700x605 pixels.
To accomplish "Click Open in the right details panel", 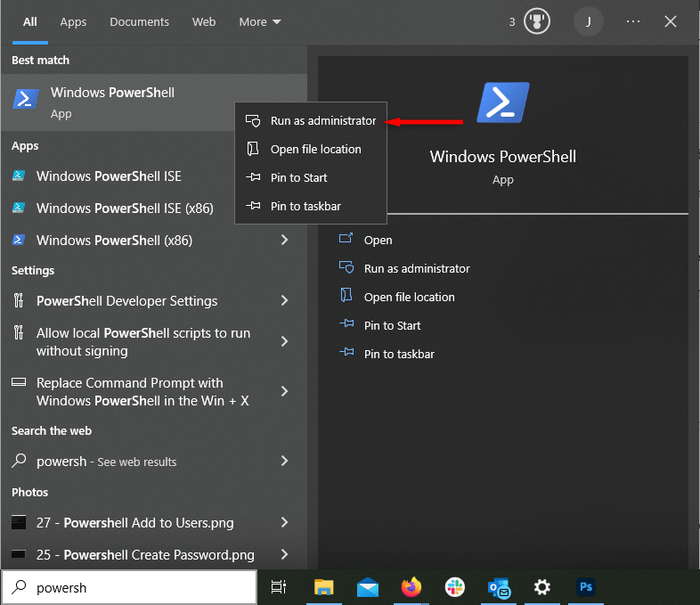I will [378, 240].
